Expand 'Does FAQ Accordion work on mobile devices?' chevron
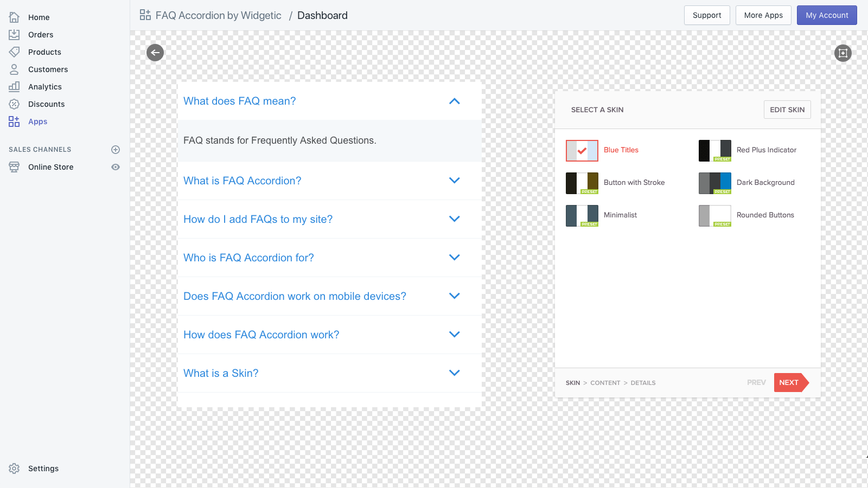 [455, 296]
